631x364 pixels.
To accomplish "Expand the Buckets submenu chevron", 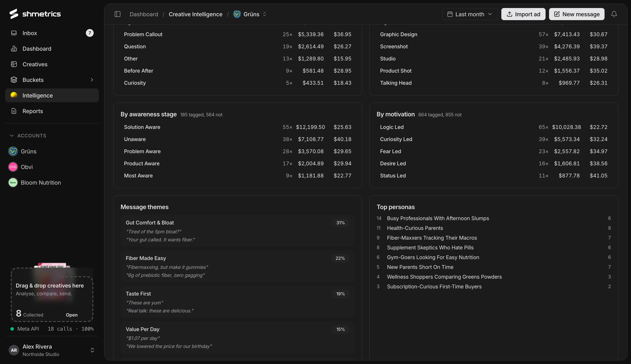I will (92, 80).
